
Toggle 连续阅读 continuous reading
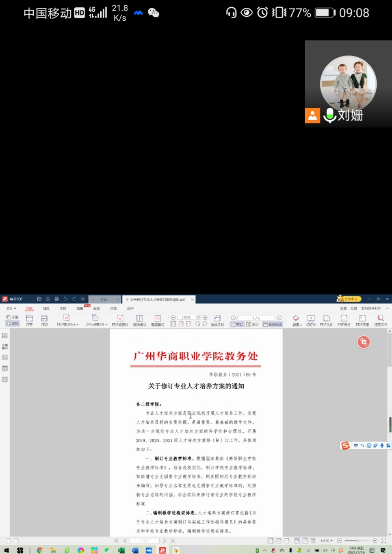tap(273, 324)
